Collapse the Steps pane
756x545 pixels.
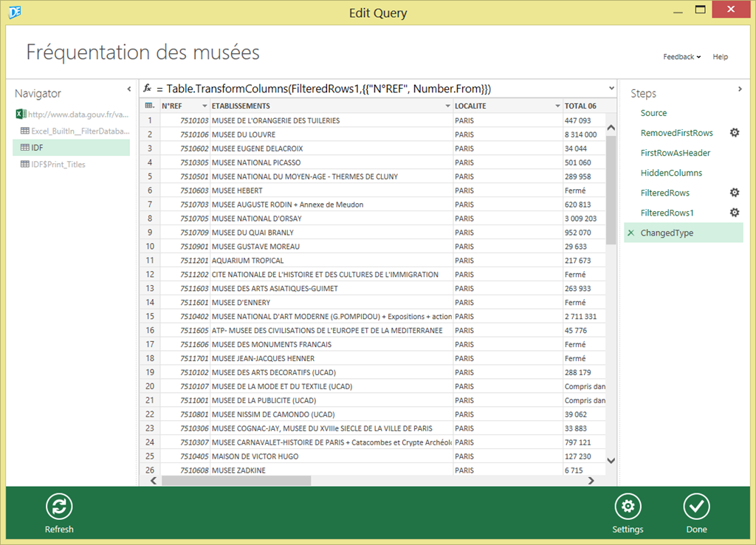pos(740,89)
